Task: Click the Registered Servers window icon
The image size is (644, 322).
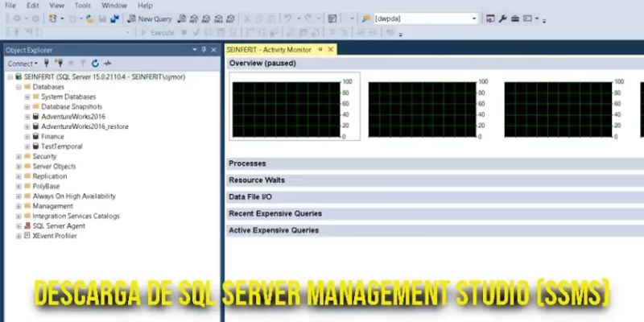Action: click(490, 19)
